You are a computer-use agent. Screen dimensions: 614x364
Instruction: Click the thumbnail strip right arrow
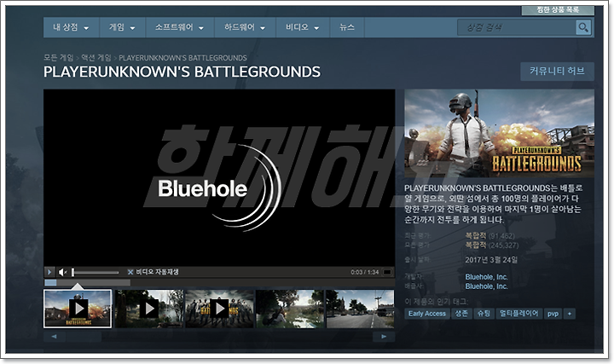click(x=384, y=336)
